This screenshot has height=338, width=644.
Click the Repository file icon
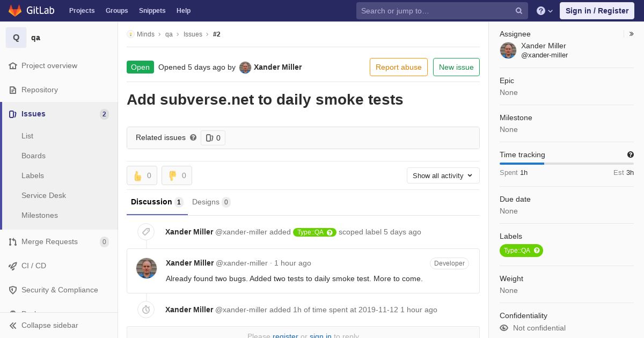tap(13, 90)
